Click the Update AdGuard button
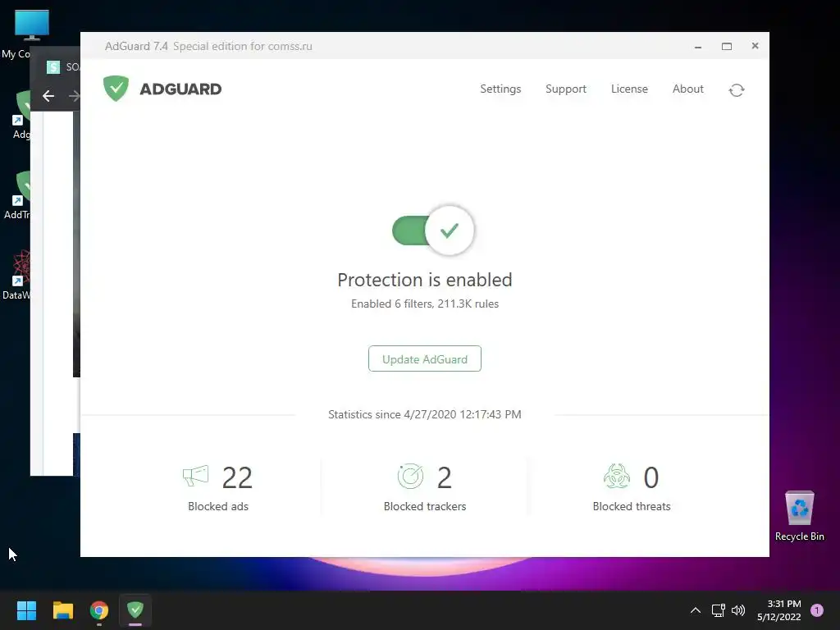 tap(425, 359)
